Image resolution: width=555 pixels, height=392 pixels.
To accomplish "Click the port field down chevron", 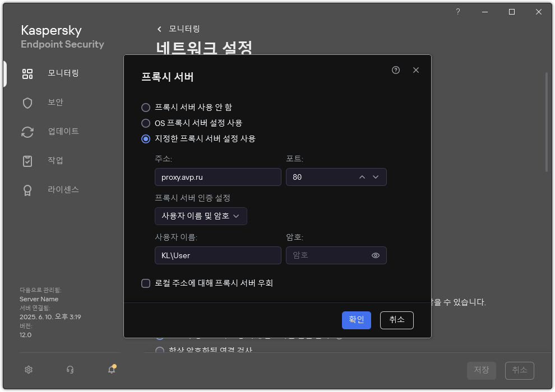I will click(376, 177).
